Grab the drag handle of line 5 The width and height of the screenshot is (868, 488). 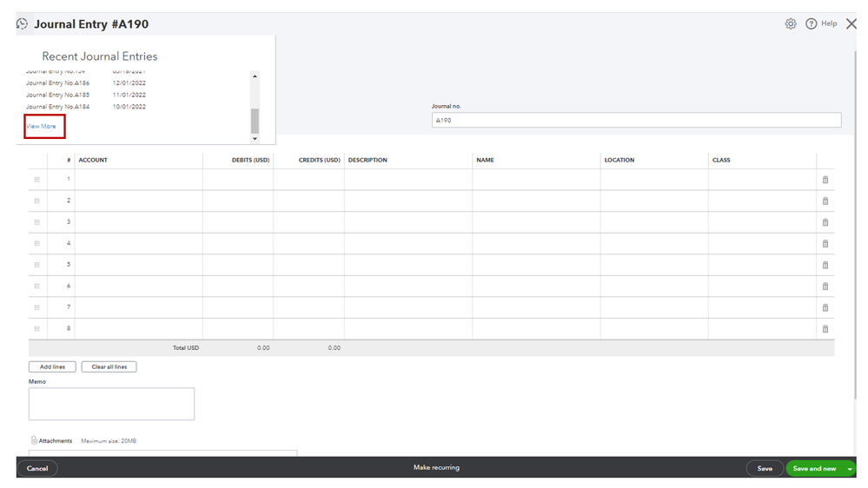coord(37,265)
